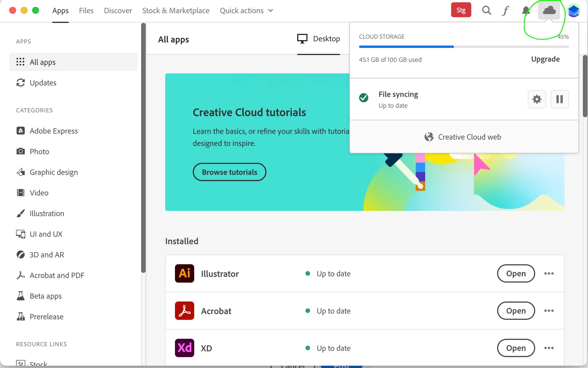Click the Acrobat app icon
588x368 pixels.
click(x=184, y=311)
